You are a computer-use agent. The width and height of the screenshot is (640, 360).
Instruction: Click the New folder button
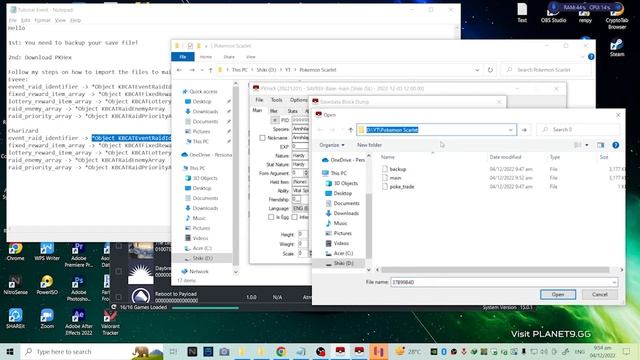click(369, 145)
